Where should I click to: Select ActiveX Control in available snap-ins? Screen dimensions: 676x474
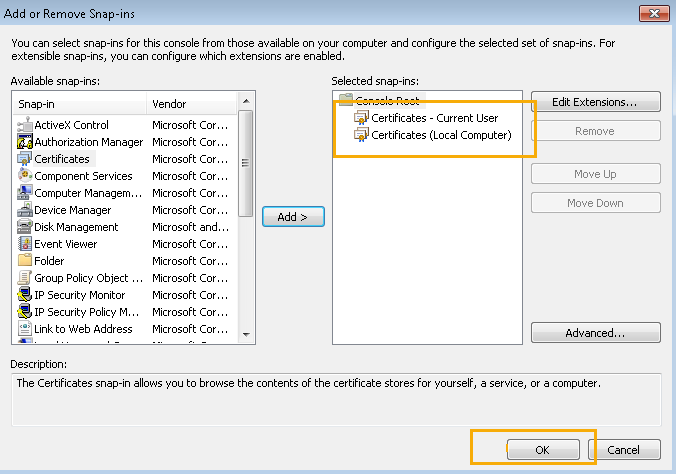coord(72,125)
